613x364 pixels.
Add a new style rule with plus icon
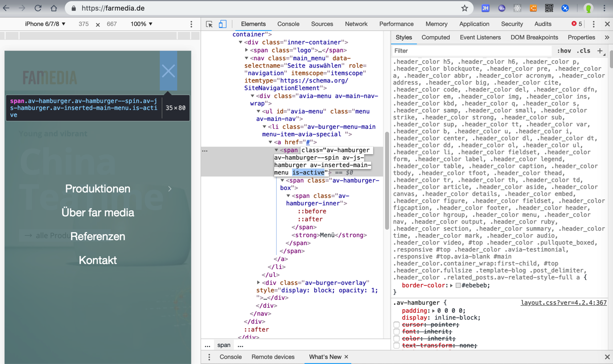pos(600,51)
